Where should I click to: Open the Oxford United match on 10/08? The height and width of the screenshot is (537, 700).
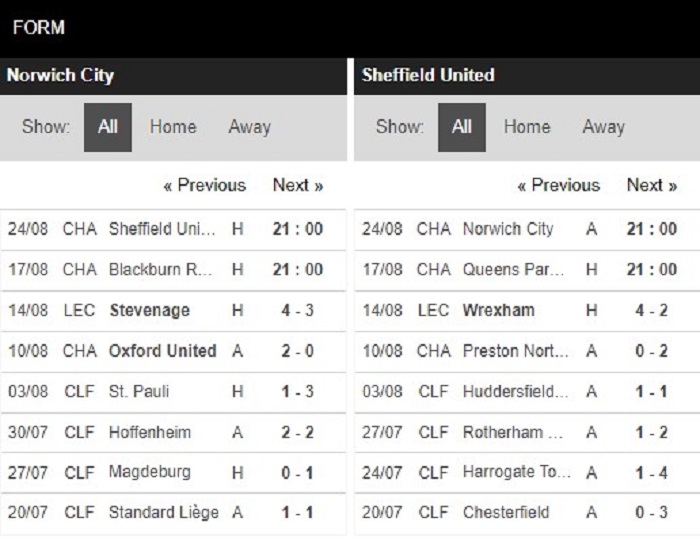point(173,351)
